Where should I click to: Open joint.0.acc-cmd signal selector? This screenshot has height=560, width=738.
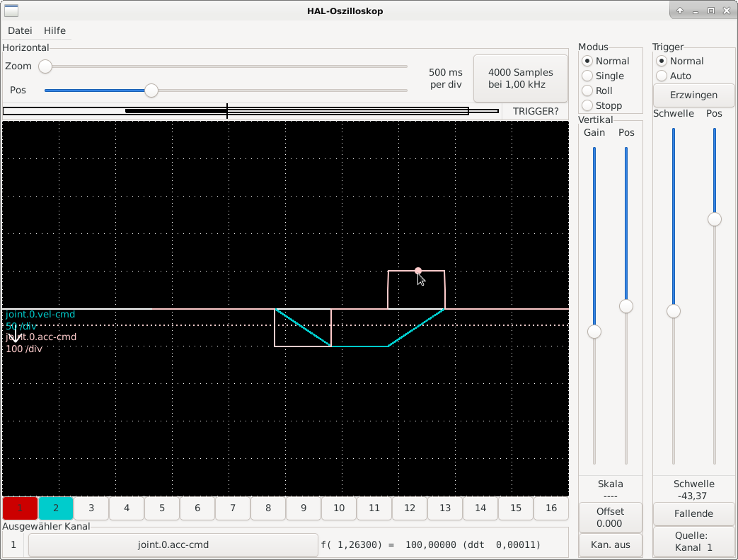(x=173, y=544)
